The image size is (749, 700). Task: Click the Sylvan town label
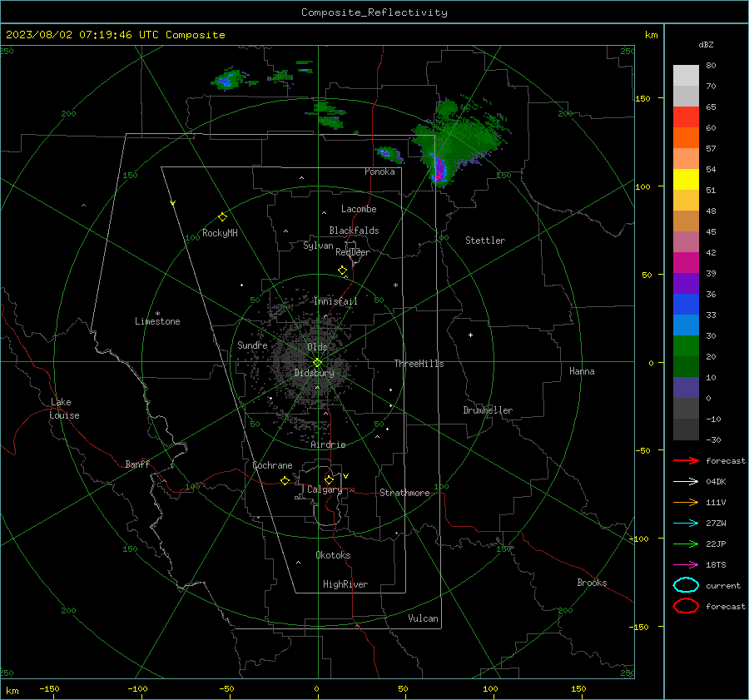pos(318,246)
